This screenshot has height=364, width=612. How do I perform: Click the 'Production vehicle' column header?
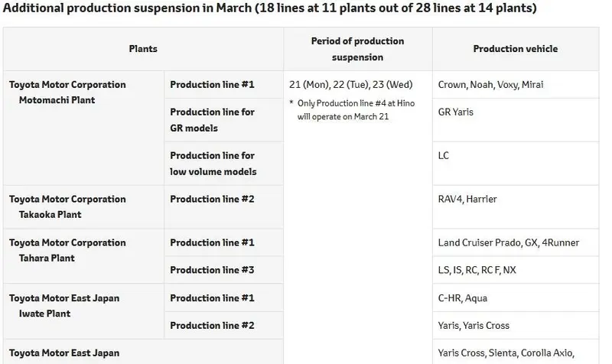(x=516, y=49)
